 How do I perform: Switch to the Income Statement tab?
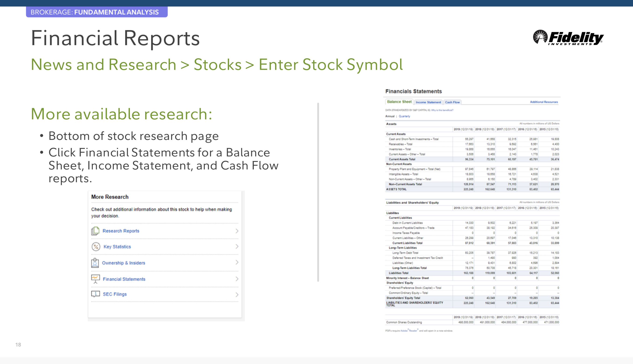(x=428, y=102)
